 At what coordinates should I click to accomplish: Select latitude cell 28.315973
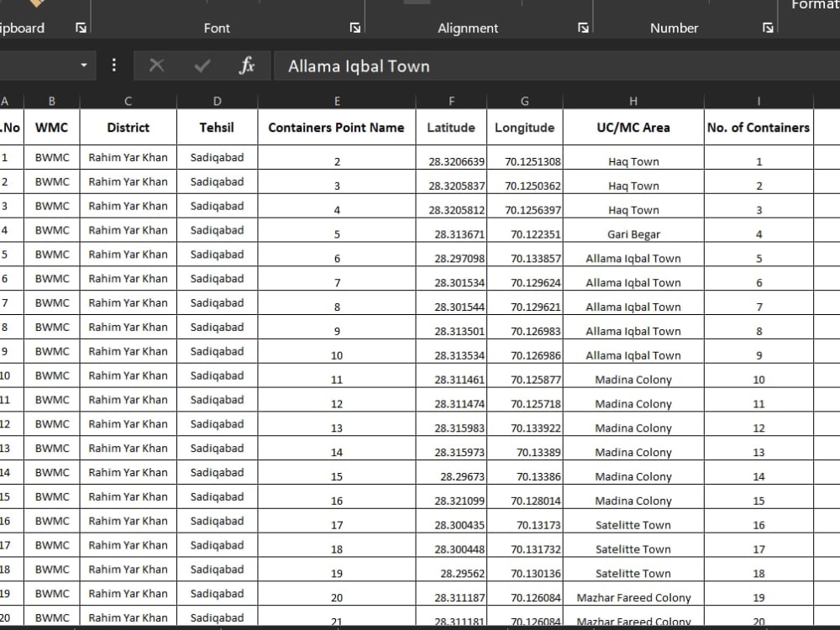[452, 449]
